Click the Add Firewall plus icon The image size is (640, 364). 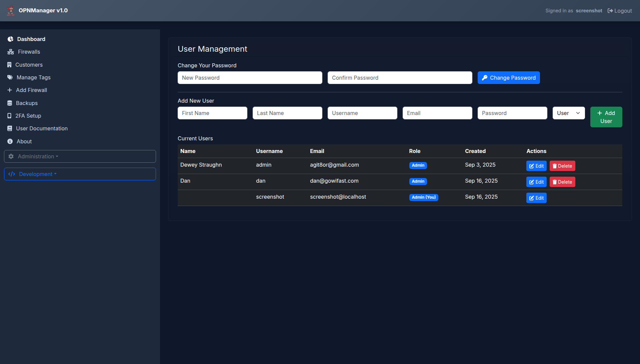coord(10,90)
